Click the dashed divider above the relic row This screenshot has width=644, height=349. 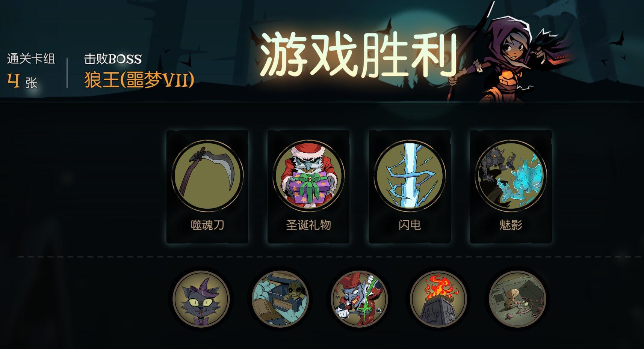point(329,257)
